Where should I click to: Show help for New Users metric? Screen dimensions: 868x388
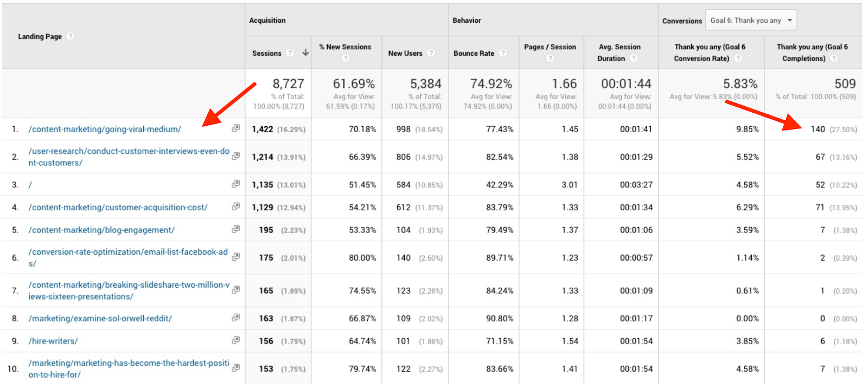point(431,53)
